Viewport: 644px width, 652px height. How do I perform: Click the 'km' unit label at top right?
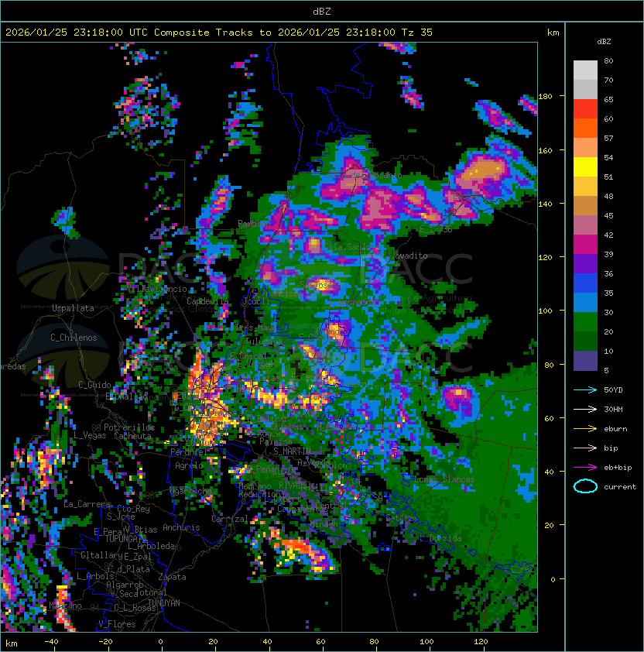coord(553,33)
